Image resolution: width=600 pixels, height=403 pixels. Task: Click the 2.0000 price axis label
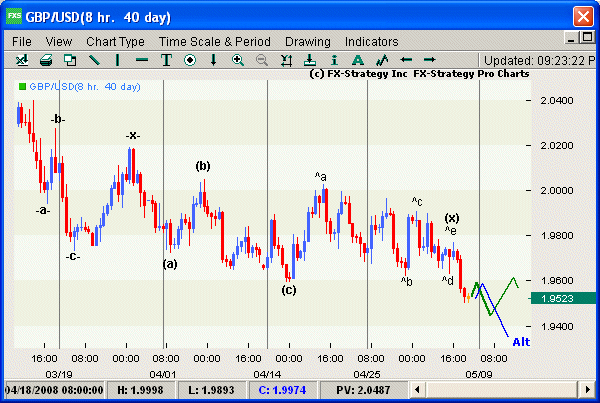[x=557, y=191]
